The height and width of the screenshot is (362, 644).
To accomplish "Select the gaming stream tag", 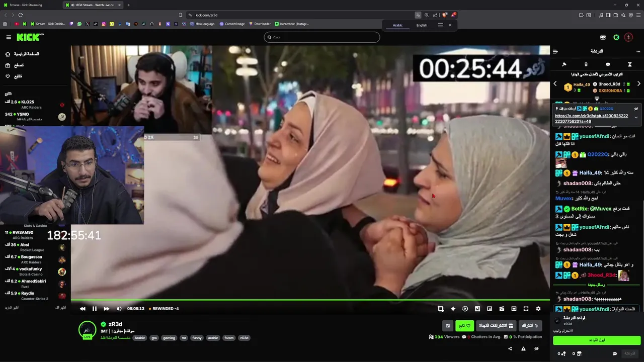I will tap(169, 338).
